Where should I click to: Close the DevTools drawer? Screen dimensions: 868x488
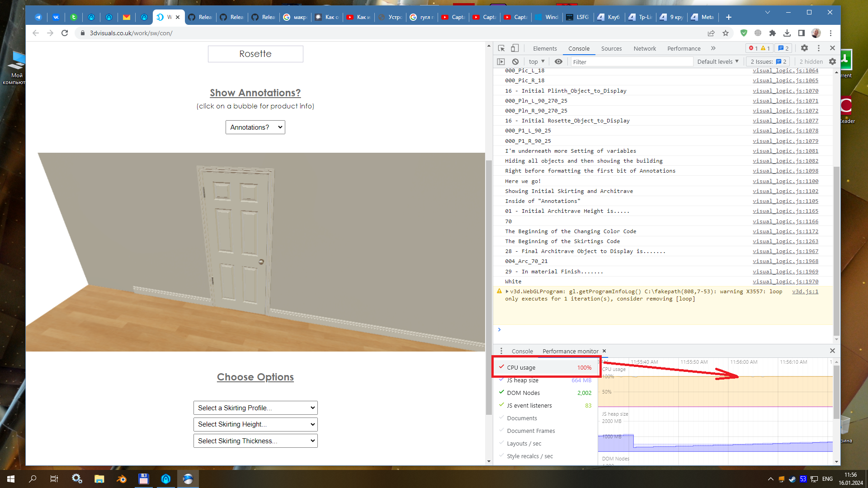tap(832, 351)
